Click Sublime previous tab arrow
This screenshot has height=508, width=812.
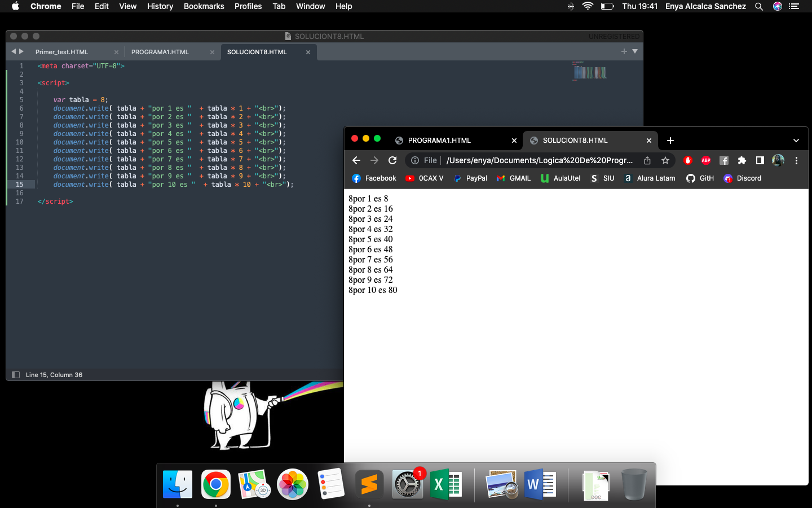(x=14, y=51)
